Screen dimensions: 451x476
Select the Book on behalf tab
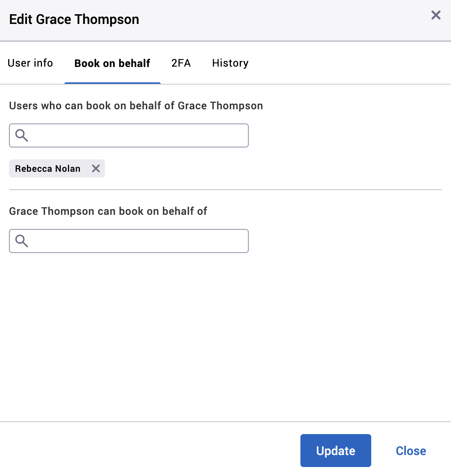[x=112, y=63]
